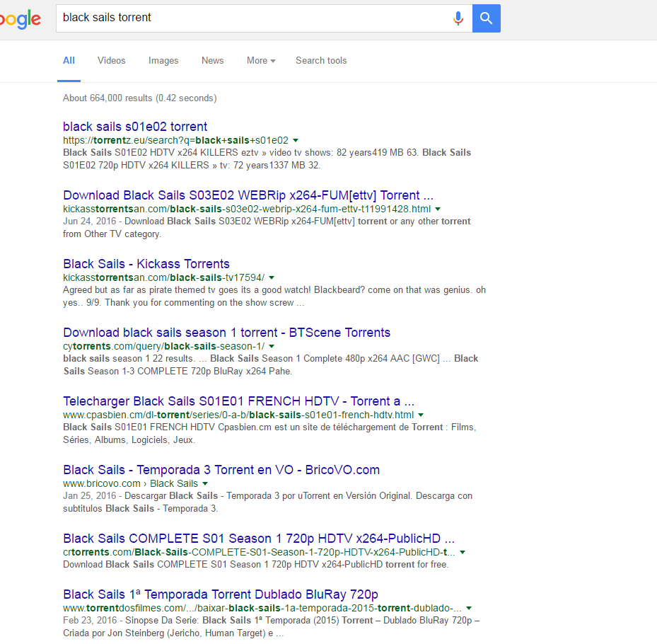The image size is (657, 644).
Task: Switch to the Images tab
Action: click(x=163, y=60)
